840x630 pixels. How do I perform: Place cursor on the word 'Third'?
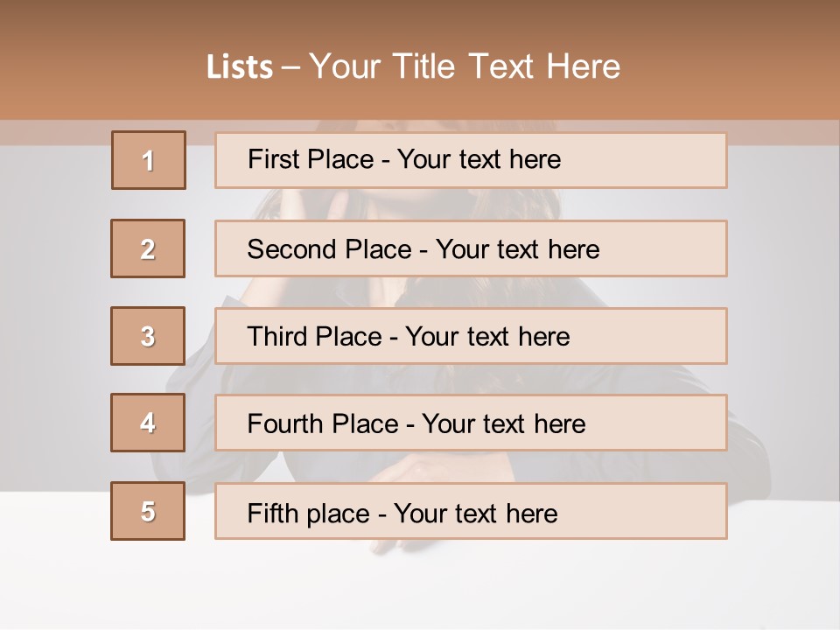tap(277, 336)
